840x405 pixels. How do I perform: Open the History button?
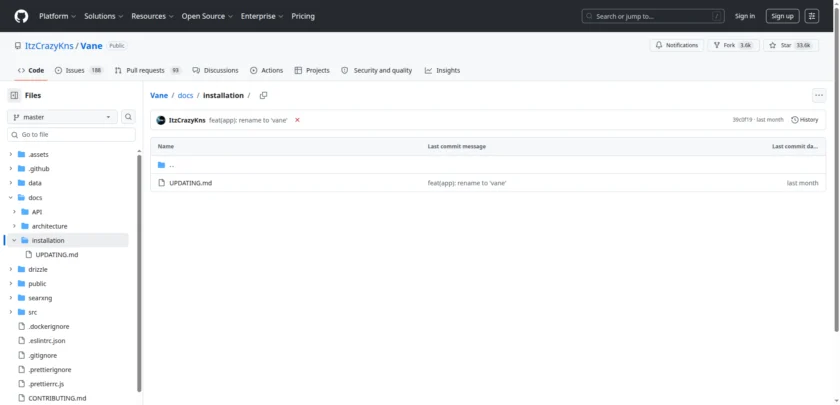[x=805, y=120]
